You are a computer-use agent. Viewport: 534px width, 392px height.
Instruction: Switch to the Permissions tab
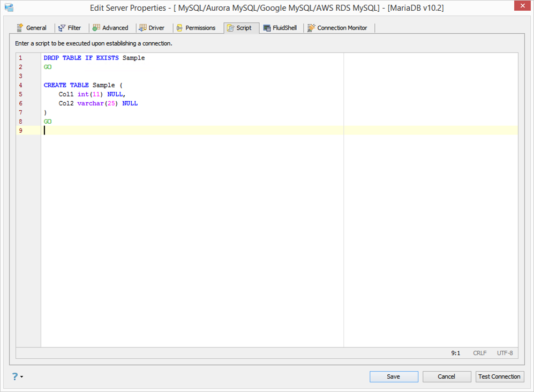point(196,28)
